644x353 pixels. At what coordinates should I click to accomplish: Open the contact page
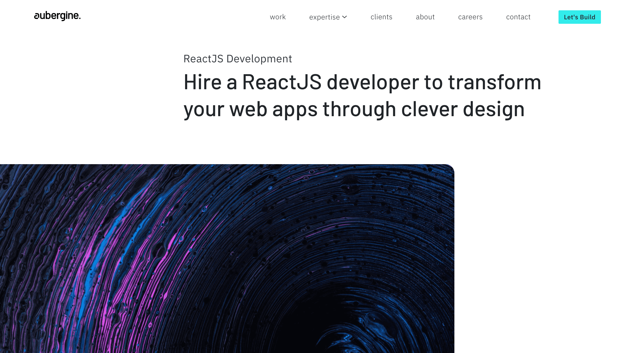(x=518, y=17)
